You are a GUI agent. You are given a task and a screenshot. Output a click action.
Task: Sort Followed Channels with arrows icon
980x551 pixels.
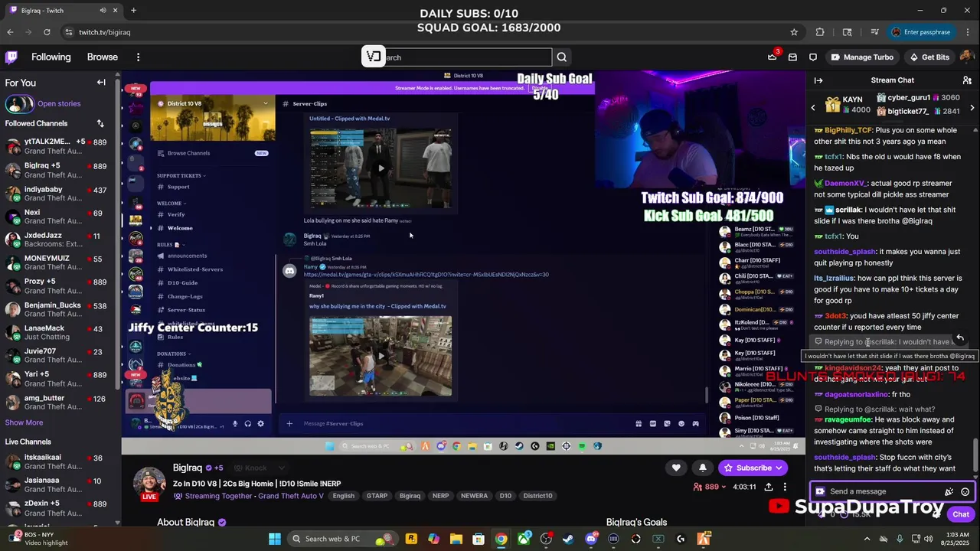[100, 123]
